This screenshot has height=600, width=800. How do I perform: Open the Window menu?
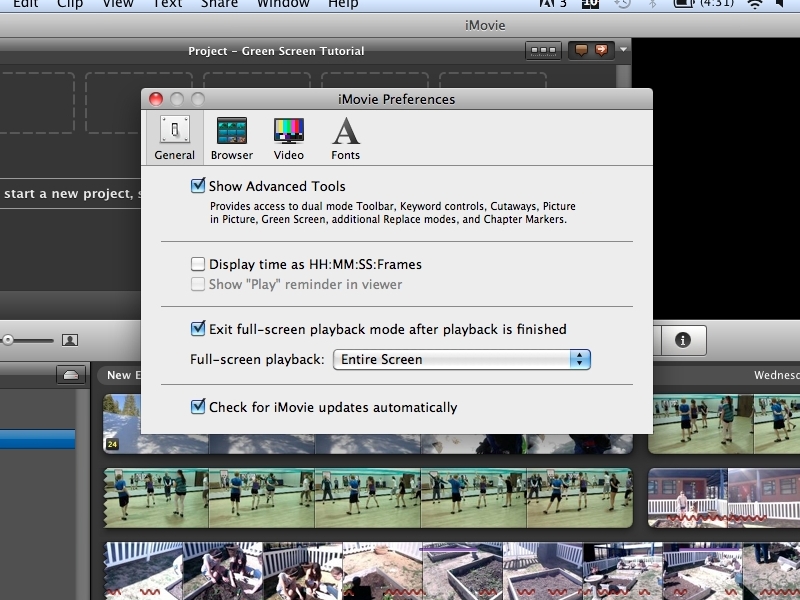pos(283,4)
